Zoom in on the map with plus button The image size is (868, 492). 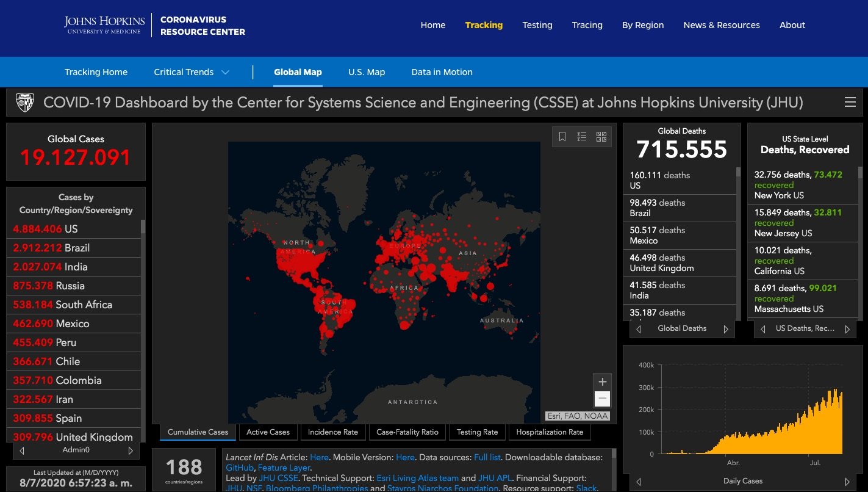click(x=602, y=382)
